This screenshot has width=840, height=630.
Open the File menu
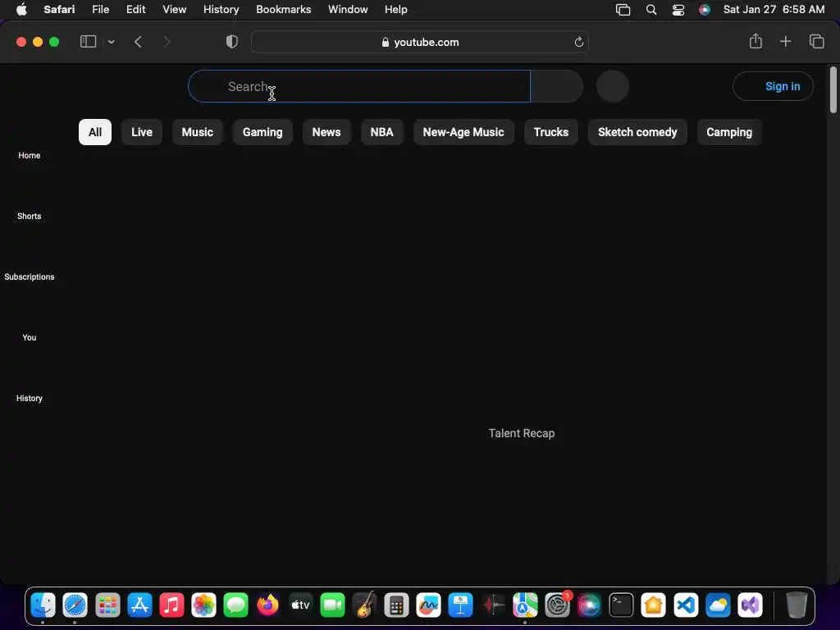(x=100, y=10)
